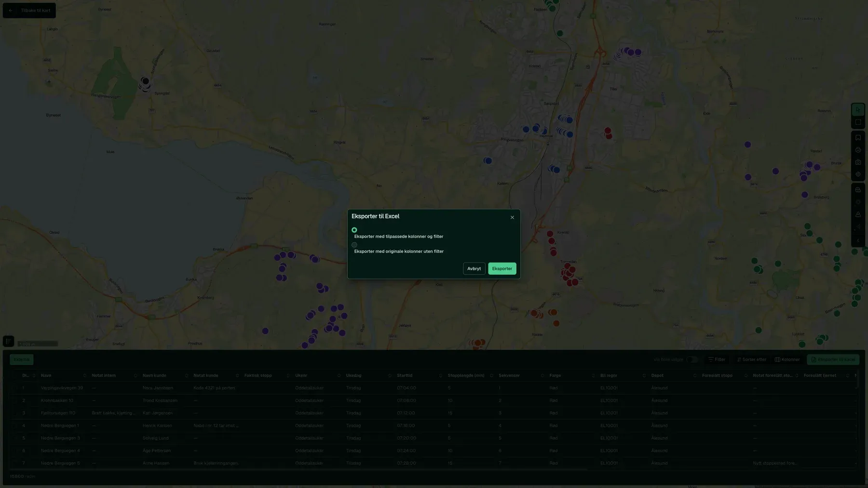Click the Nora Jacobsen cell
868x488 pixels.
158,388
